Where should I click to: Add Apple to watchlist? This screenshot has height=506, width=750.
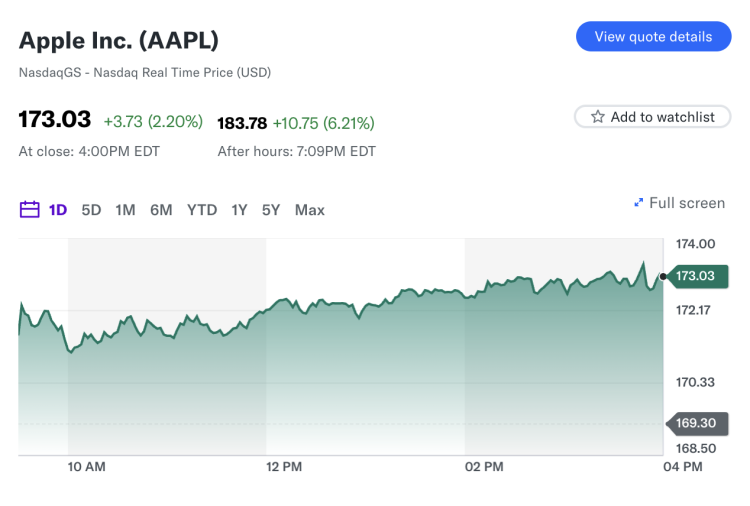click(x=653, y=117)
